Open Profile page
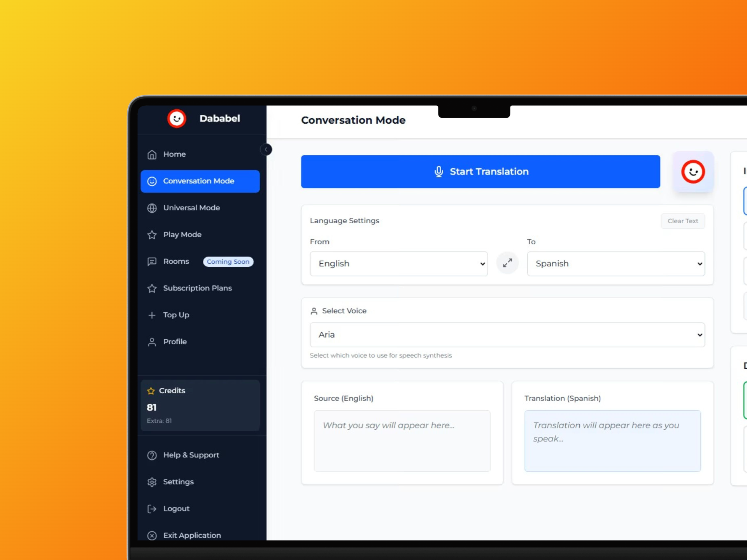The height and width of the screenshot is (560, 747). (200, 342)
